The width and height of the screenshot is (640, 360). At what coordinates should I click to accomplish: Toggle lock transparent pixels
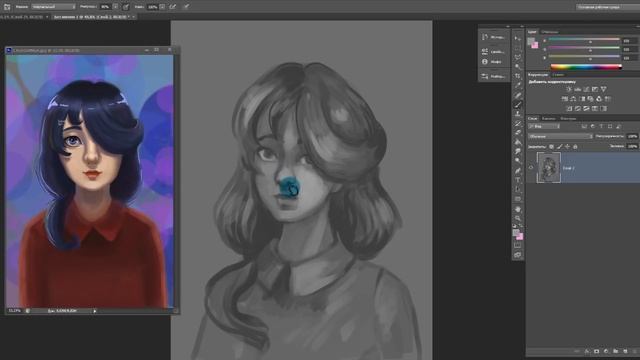(x=551, y=147)
